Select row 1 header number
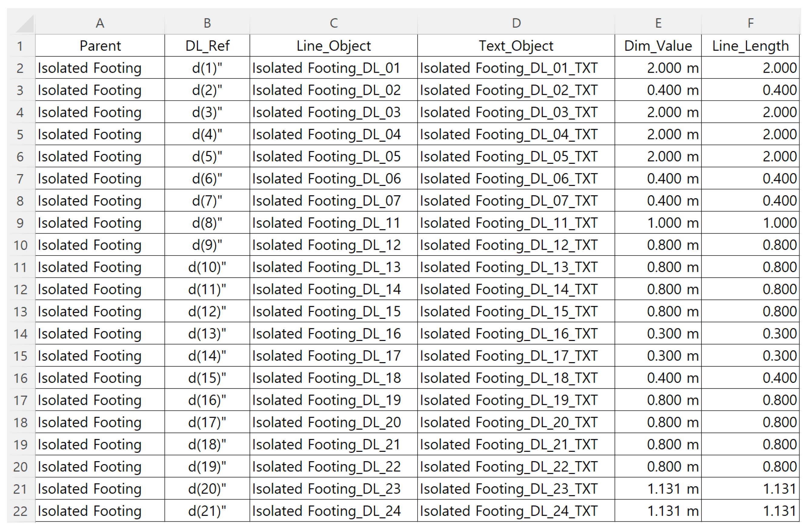 tap(20, 46)
